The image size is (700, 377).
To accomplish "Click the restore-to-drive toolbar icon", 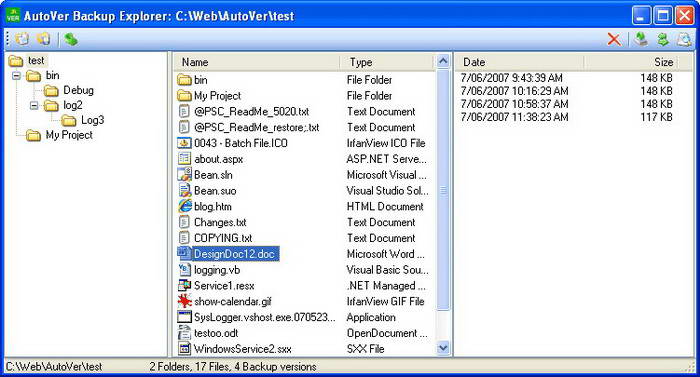I will 641,39.
